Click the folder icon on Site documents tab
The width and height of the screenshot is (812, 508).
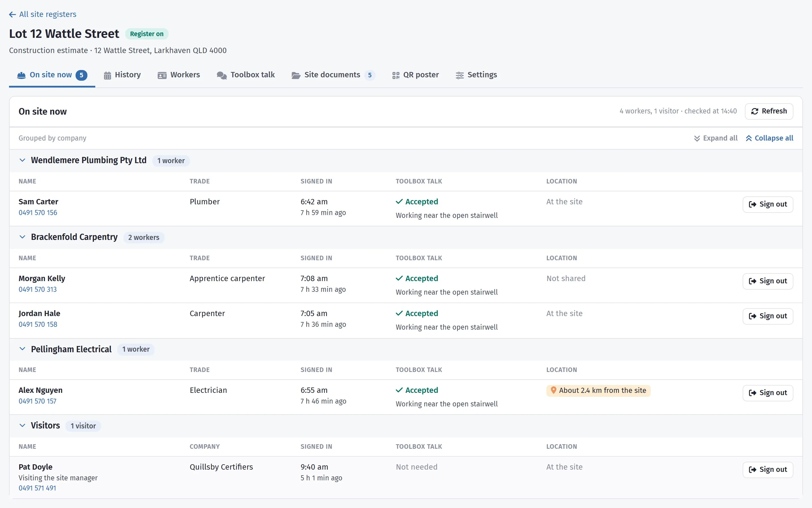click(x=296, y=75)
